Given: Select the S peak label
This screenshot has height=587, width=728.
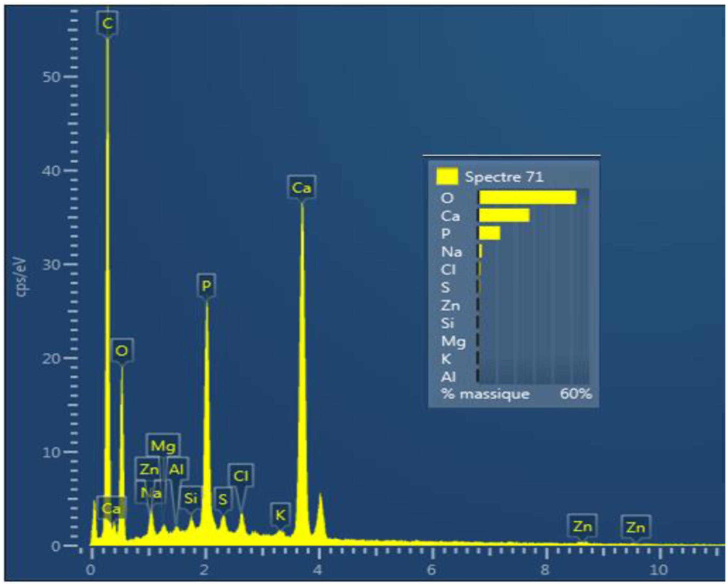Looking at the screenshot, I should coord(223,499).
